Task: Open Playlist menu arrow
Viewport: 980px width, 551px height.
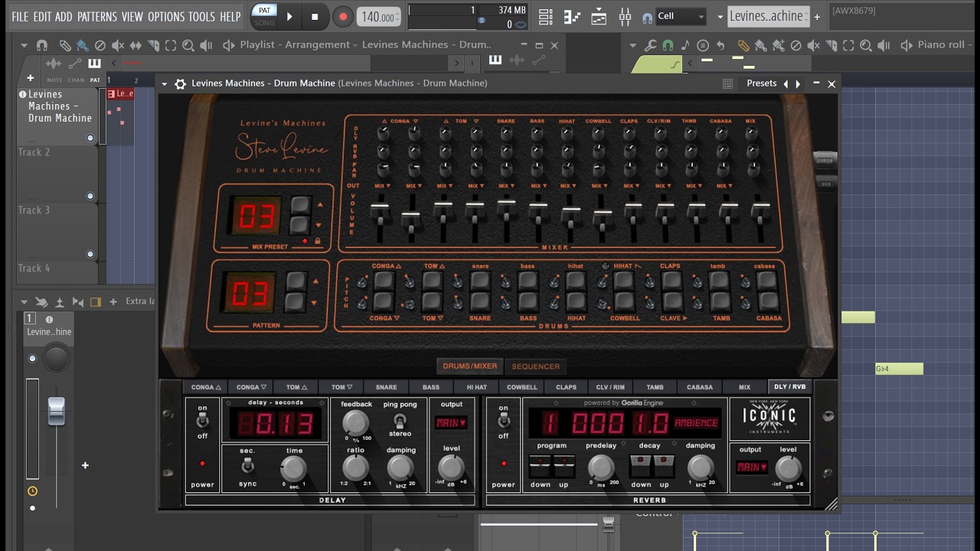Action: click(24, 45)
